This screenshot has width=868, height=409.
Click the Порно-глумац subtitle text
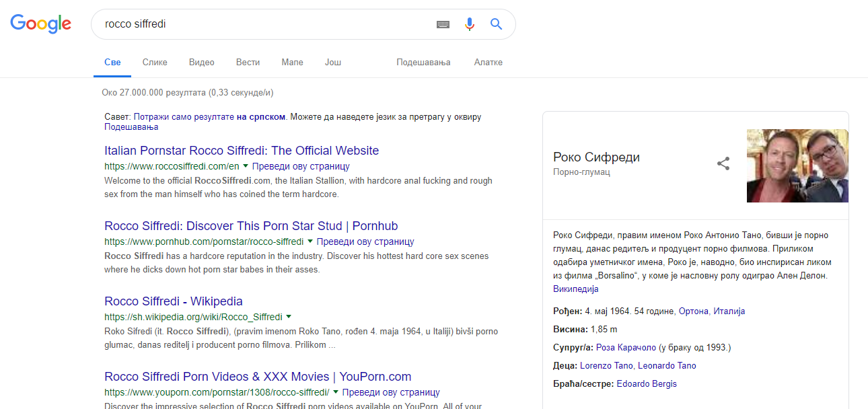pyautogui.click(x=581, y=172)
